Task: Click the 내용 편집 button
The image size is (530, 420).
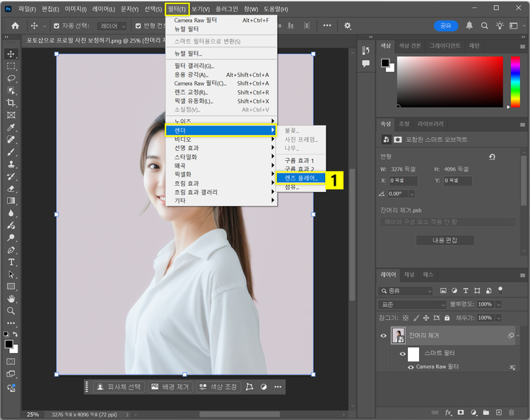Action: click(x=444, y=240)
